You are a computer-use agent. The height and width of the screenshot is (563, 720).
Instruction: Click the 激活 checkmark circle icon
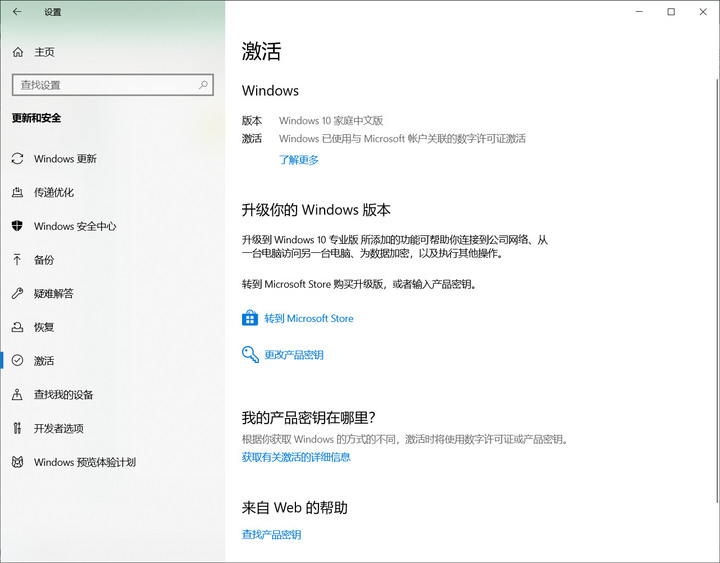click(x=17, y=360)
